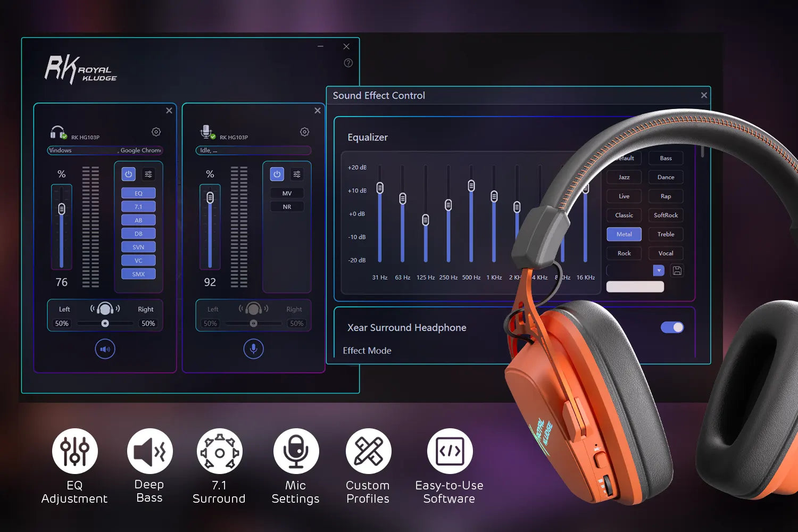The image size is (798, 532).
Task: Close the Sound Effect Control window
Action: (x=704, y=95)
